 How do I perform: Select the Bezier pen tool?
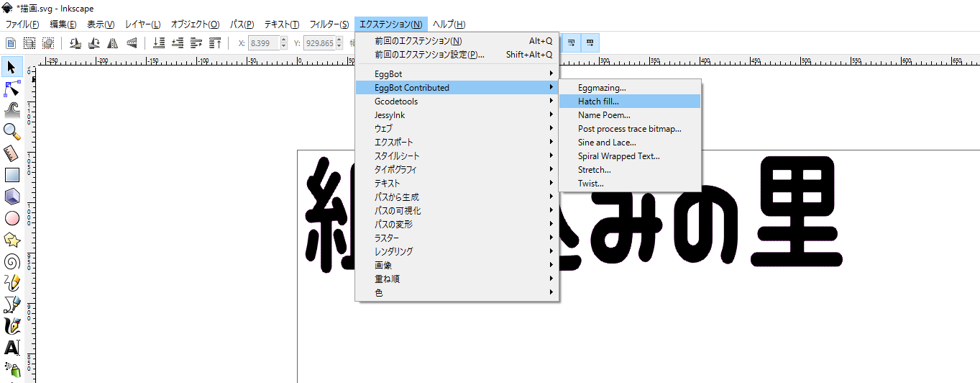[x=12, y=304]
